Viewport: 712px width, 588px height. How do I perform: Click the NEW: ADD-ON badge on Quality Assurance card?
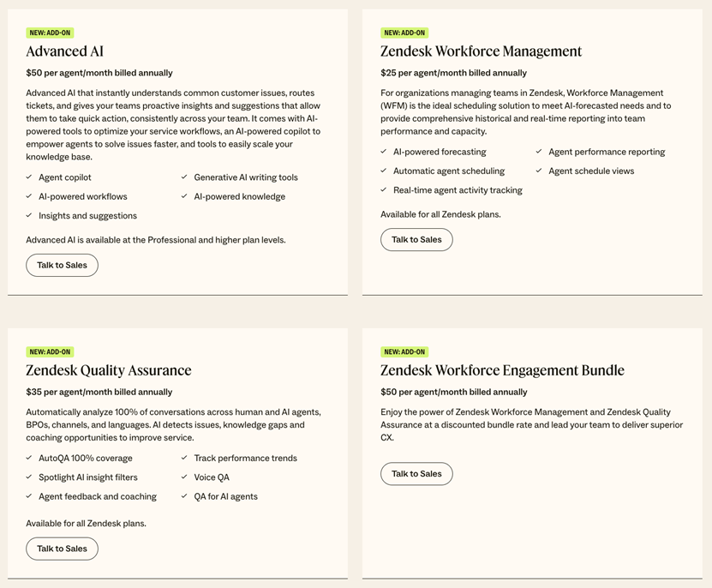click(x=50, y=351)
